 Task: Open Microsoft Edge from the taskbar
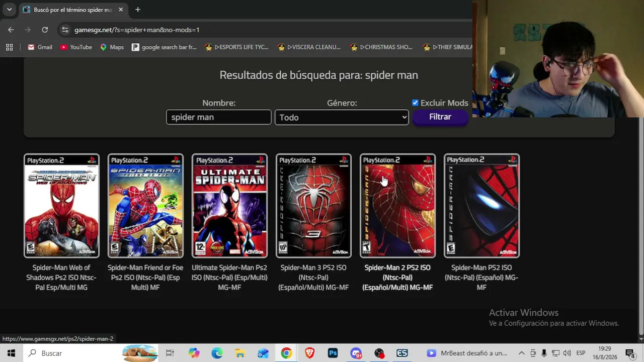pos(217,353)
